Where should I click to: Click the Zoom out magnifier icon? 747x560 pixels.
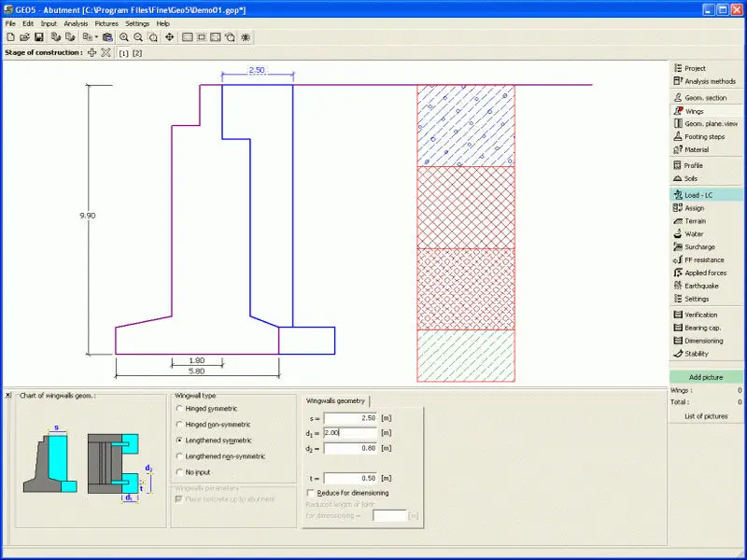pos(138,37)
